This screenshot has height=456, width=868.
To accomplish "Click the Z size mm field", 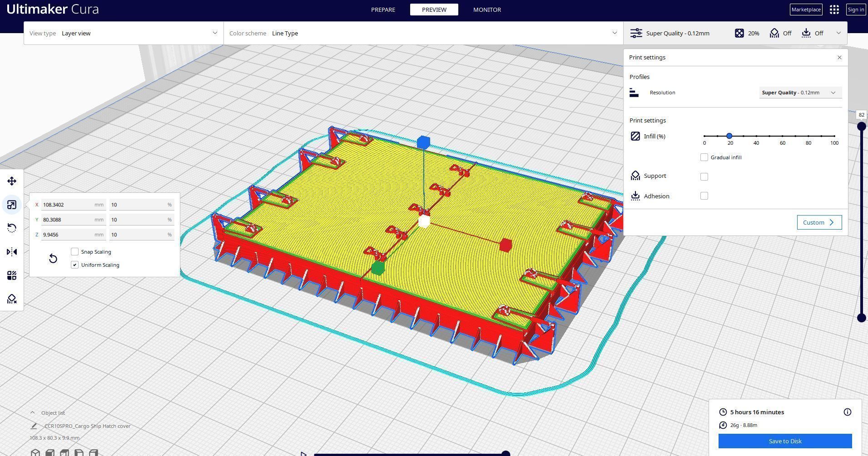I will (74, 235).
